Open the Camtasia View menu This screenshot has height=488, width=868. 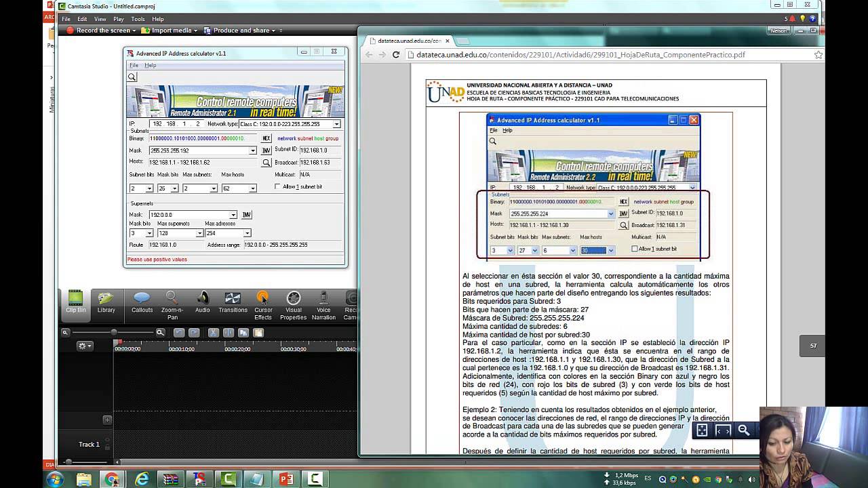100,19
